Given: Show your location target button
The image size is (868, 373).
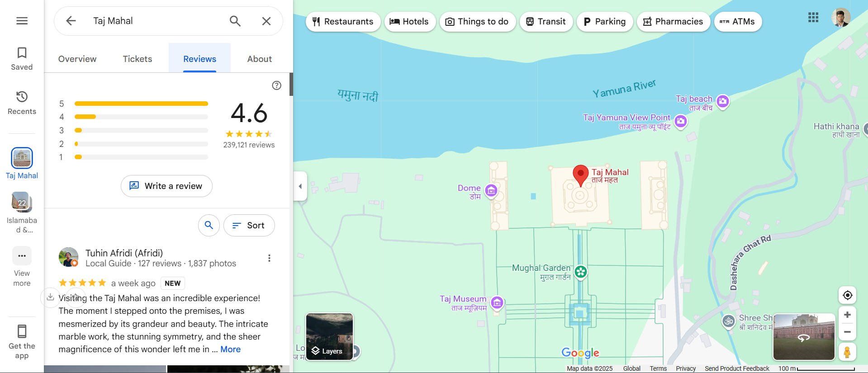Looking at the screenshot, I should (x=848, y=295).
